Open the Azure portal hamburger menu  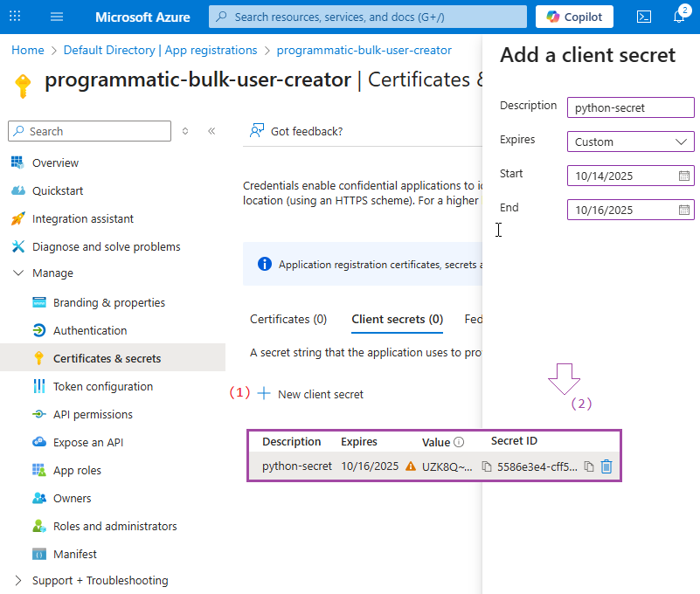57,17
